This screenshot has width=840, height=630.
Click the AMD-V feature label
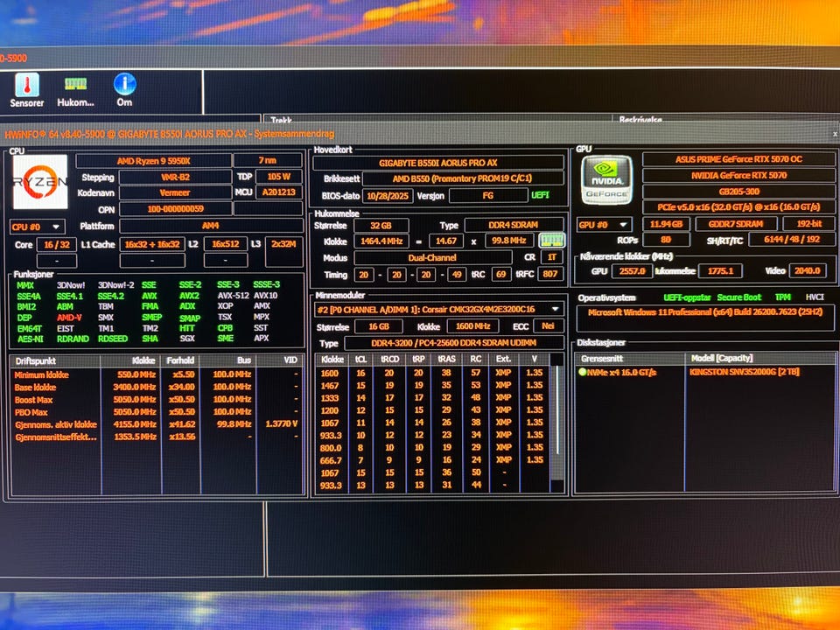pos(69,318)
